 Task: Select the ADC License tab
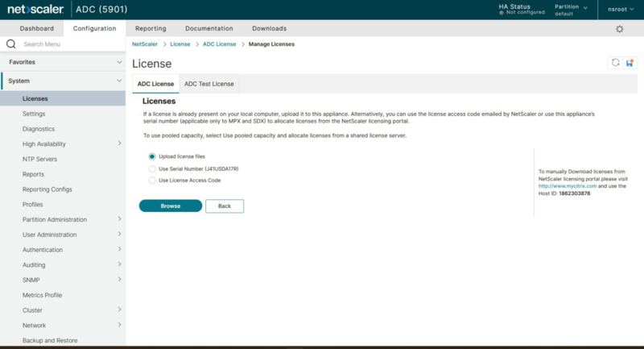(155, 84)
